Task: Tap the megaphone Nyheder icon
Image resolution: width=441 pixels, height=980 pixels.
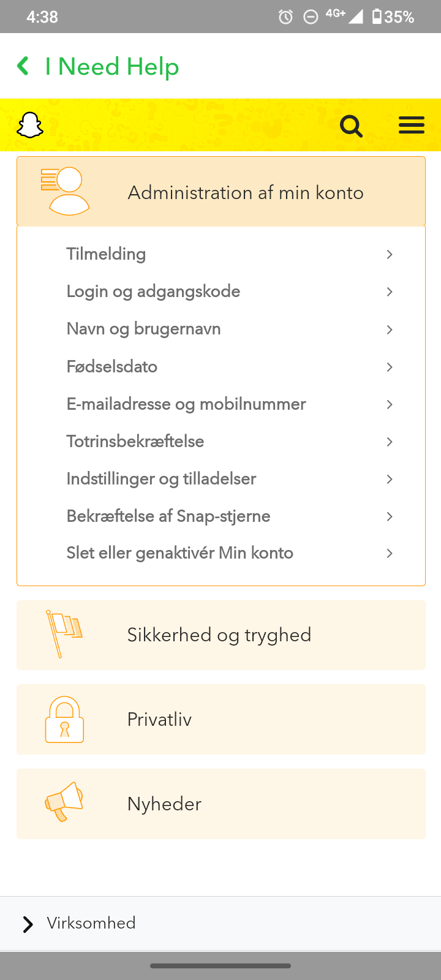Action: (64, 801)
